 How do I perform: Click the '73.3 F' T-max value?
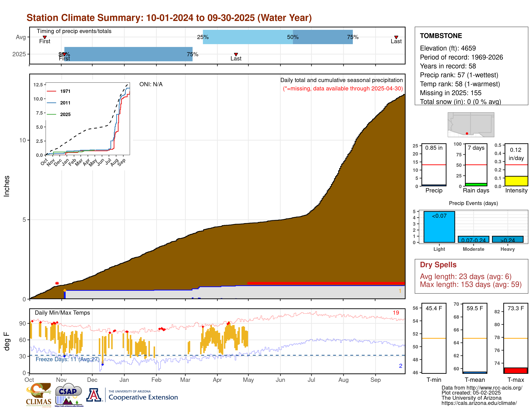point(516,308)
